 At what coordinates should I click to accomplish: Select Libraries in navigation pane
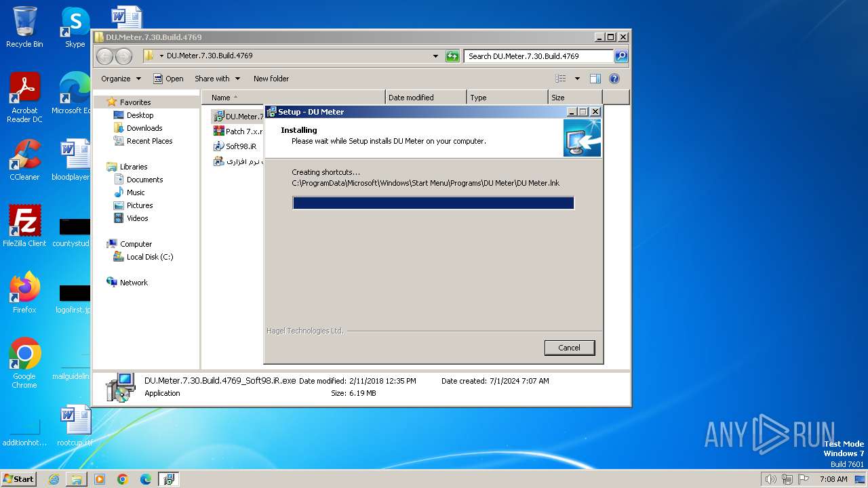coord(134,167)
